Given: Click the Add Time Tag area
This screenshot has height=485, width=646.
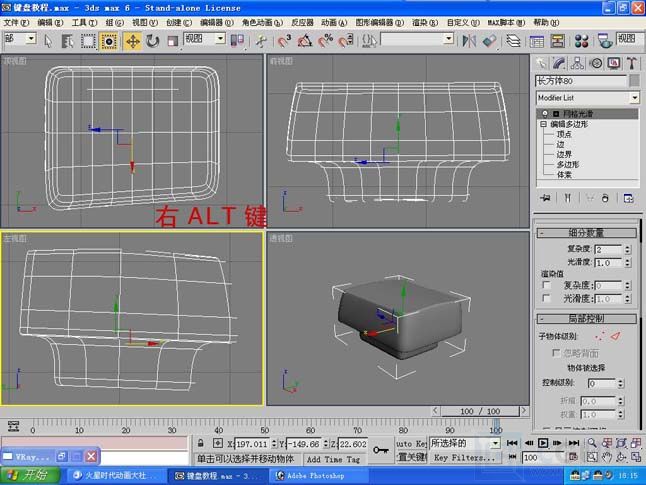Looking at the screenshot, I should (x=333, y=459).
